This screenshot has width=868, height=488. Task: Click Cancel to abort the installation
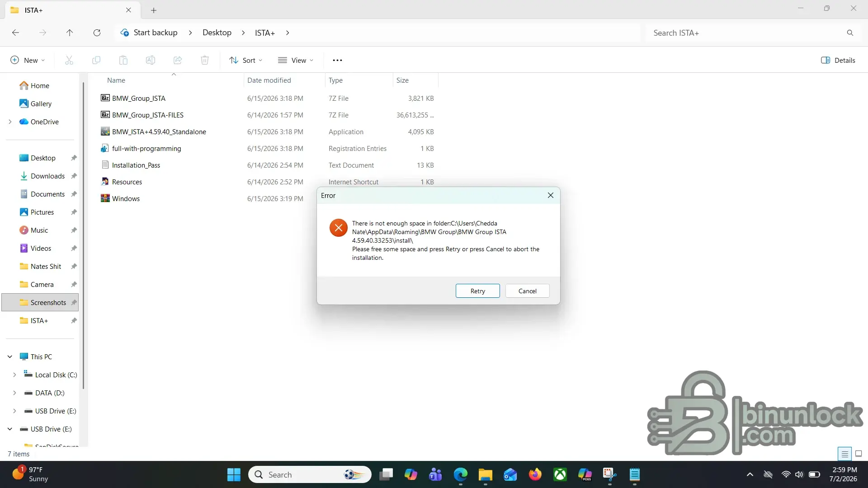[x=527, y=291]
